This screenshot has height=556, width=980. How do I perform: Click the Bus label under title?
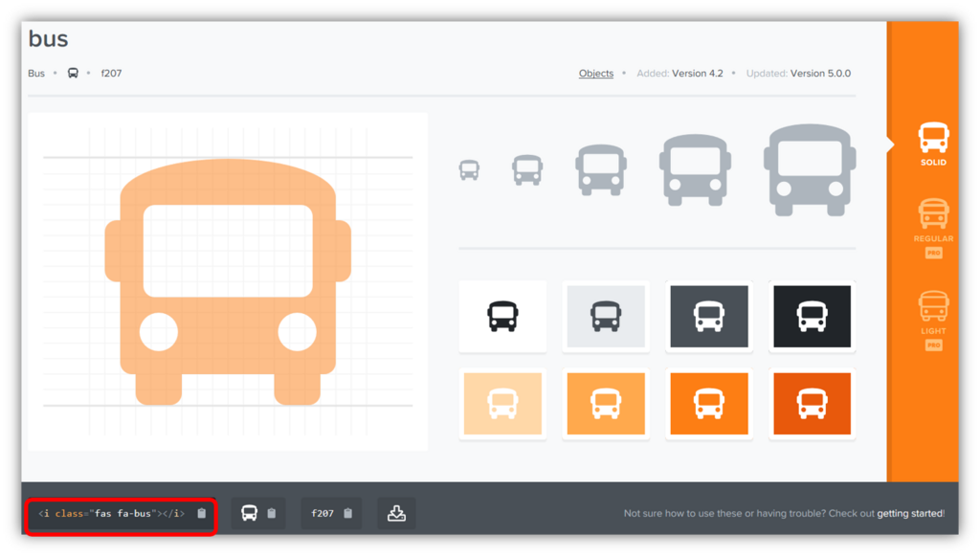(x=36, y=73)
